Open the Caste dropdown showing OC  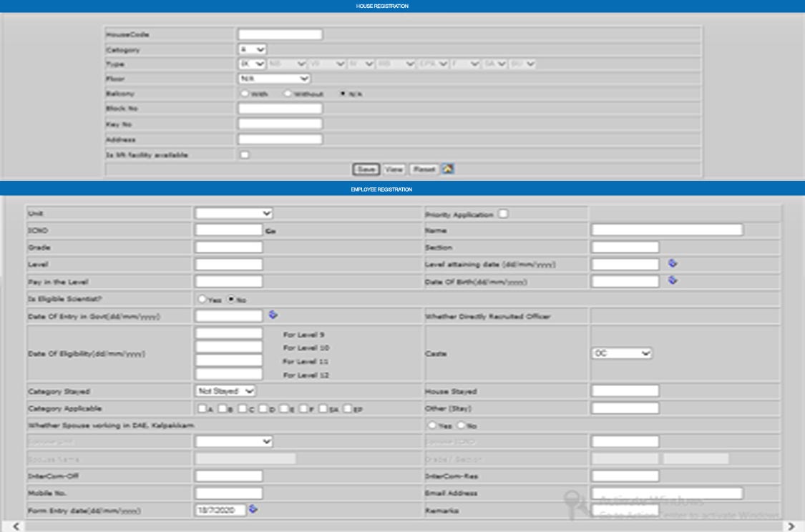coord(622,353)
